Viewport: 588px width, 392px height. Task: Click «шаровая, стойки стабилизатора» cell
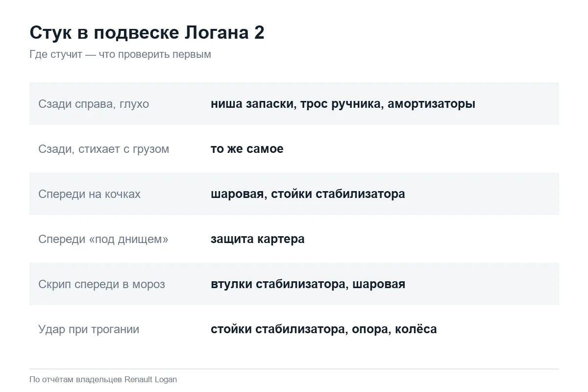(x=308, y=194)
